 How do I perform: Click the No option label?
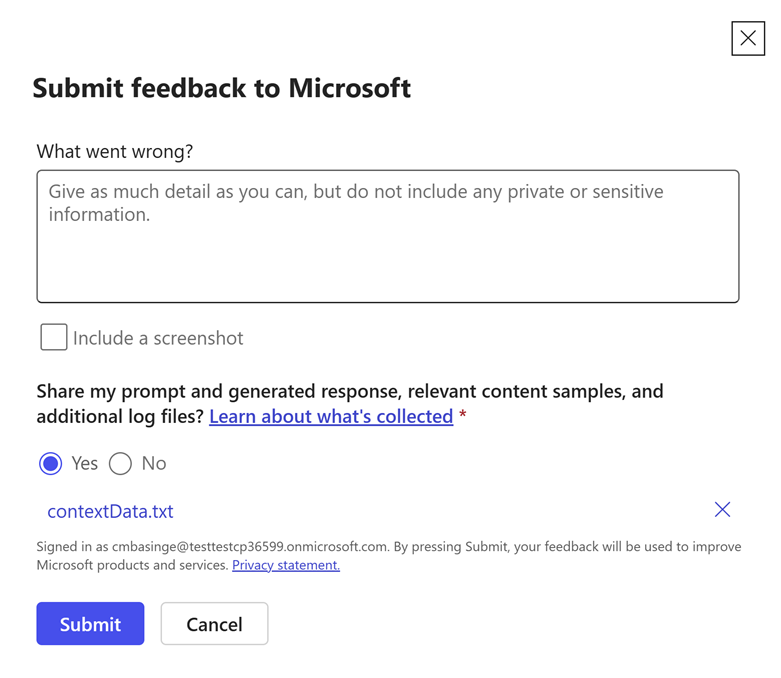[154, 463]
